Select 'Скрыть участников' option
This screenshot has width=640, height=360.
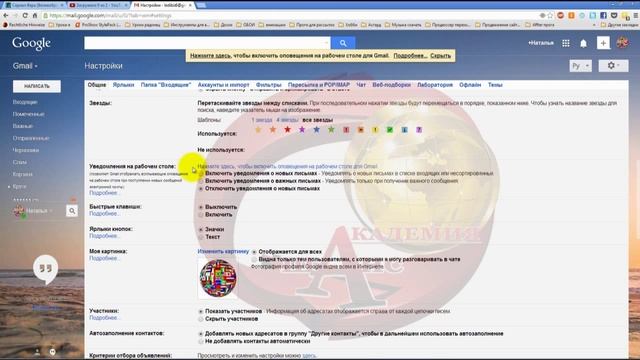tap(201, 319)
